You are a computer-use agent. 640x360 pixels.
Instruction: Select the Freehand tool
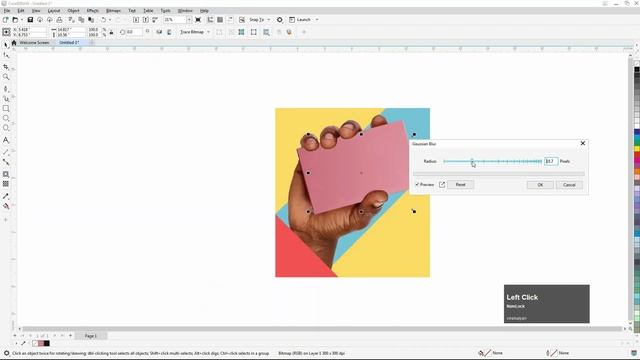click(x=6, y=89)
